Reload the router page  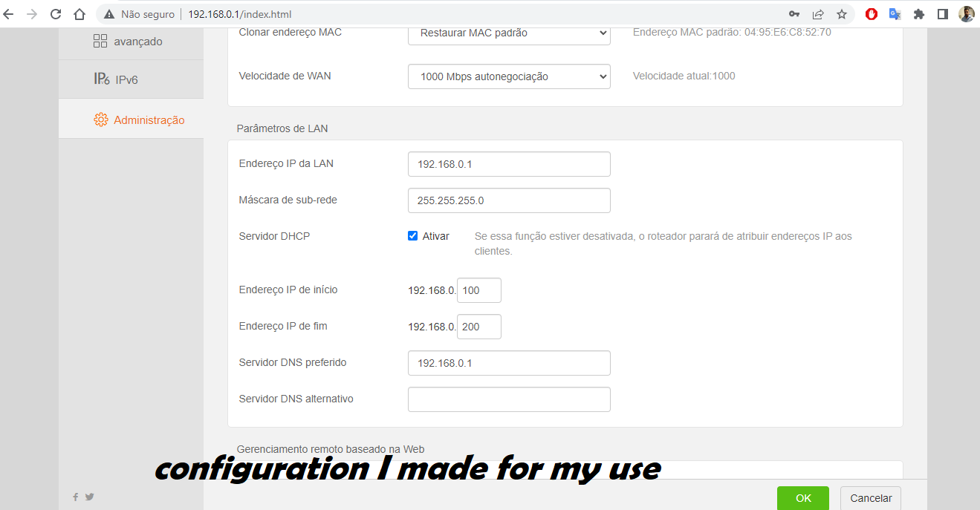(x=56, y=14)
